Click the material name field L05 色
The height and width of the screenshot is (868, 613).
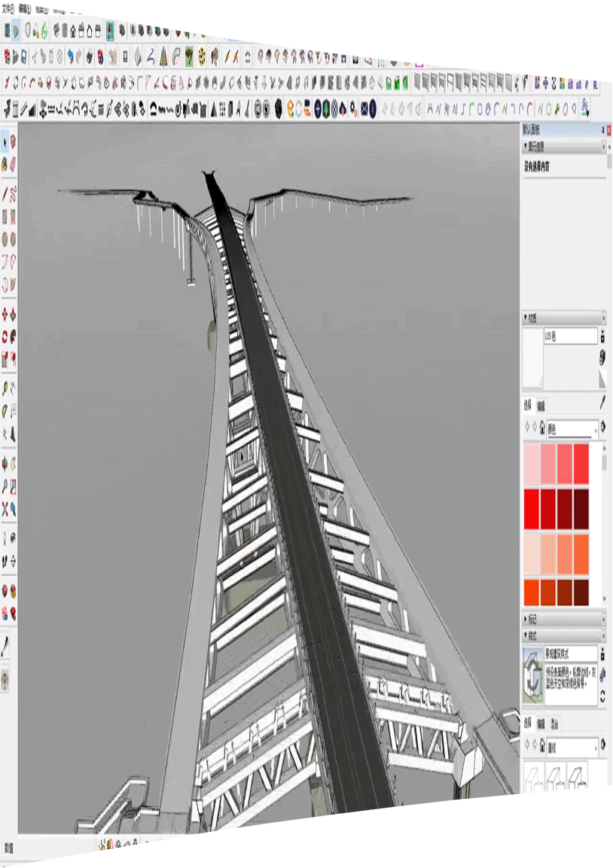570,336
